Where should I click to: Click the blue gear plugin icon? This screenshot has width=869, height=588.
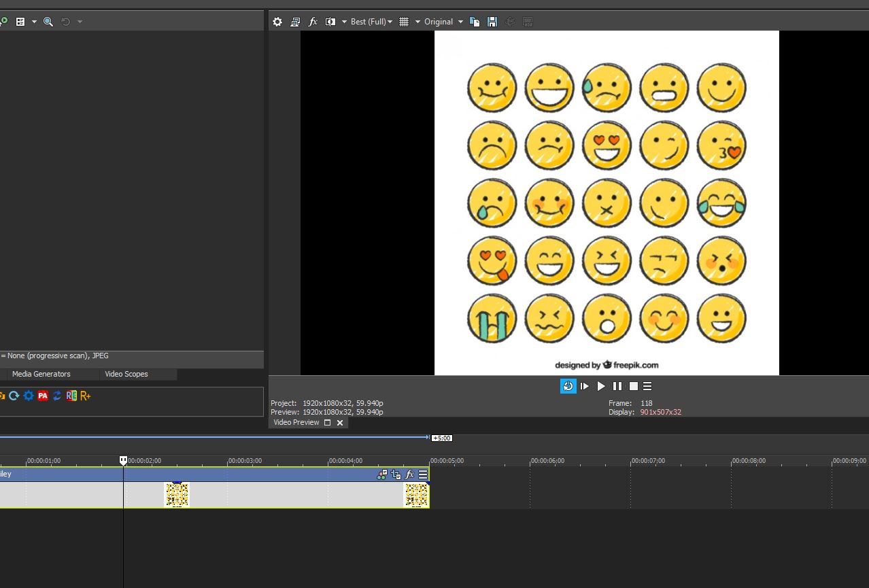[x=29, y=396]
